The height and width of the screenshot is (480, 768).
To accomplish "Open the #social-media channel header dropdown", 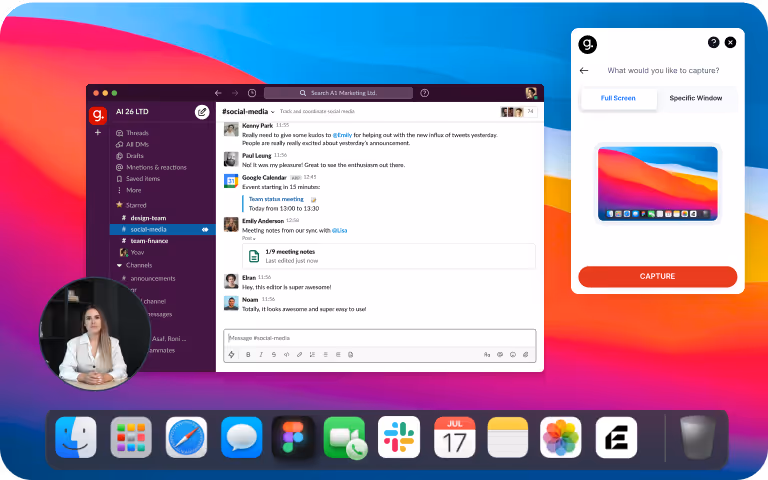I will pos(248,112).
